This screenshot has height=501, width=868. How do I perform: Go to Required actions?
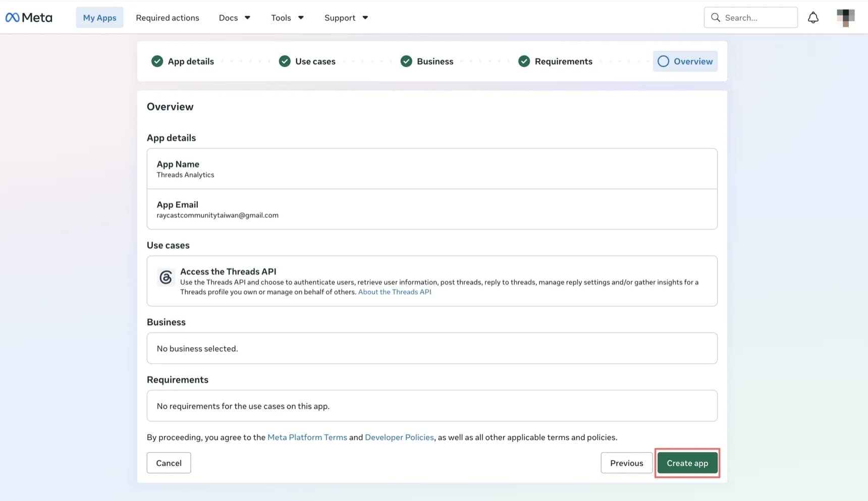click(x=168, y=18)
